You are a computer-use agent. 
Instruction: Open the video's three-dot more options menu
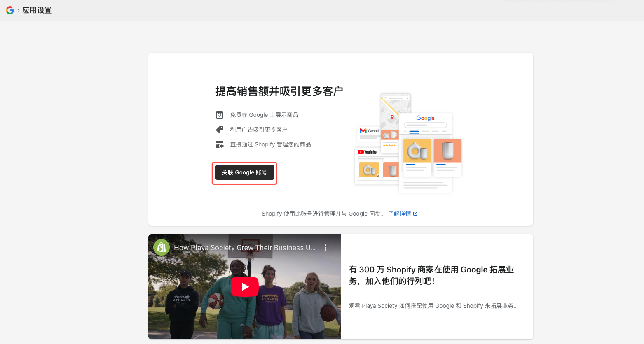click(x=326, y=248)
